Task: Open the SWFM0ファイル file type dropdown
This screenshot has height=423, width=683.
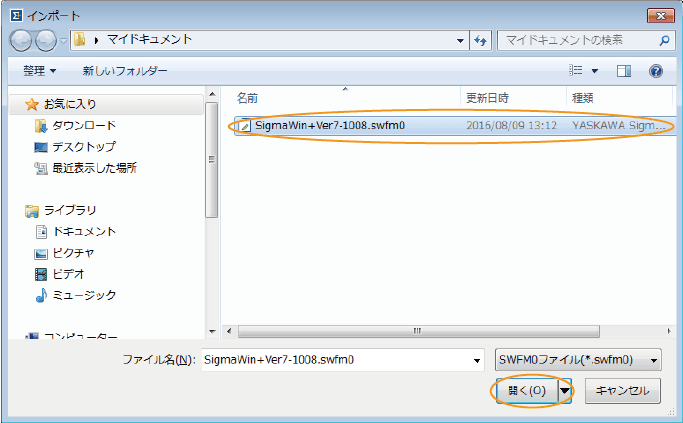Action: coord(578,360)
